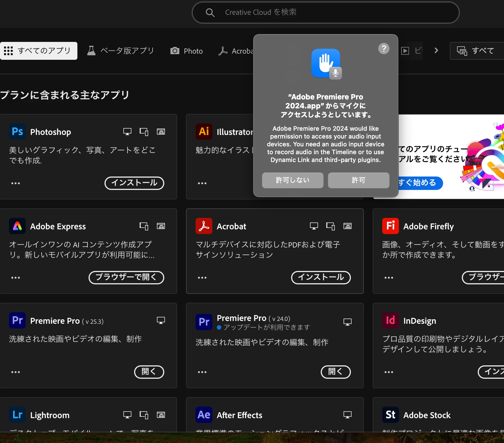The width and height of the screenshot is (504, 443).
Task: Click the Photoshop desktop platform icon
Action: click(127, 132)
